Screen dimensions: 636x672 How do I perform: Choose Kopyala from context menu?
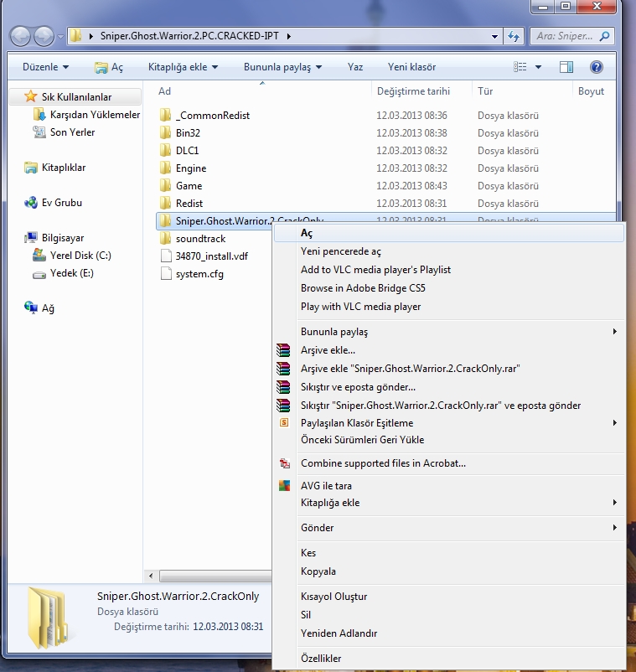pos(448,571)
